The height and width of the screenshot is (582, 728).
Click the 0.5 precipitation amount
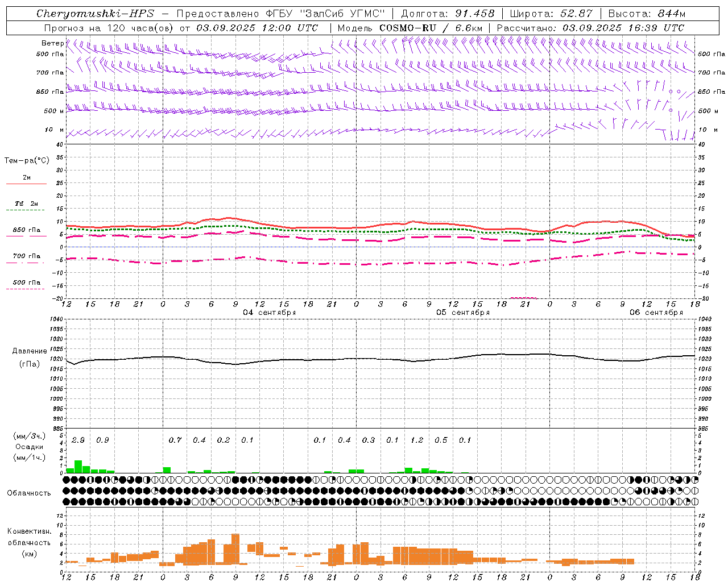(441, 440)
